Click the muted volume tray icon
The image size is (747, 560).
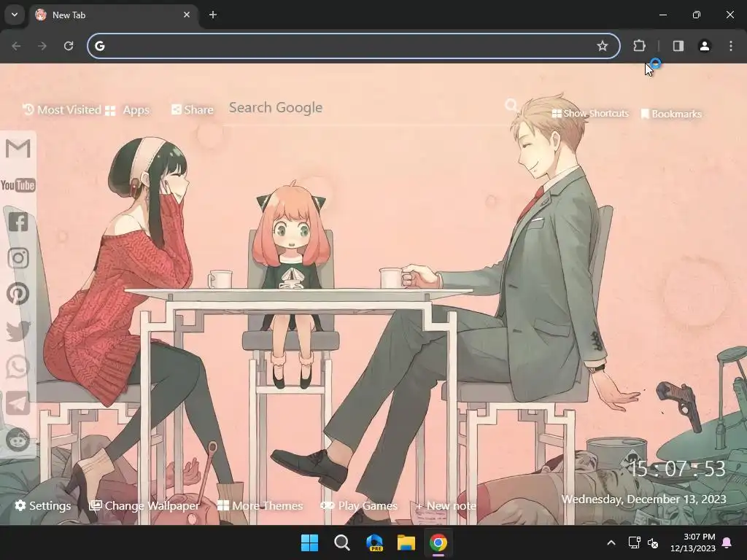pos(653,542)
